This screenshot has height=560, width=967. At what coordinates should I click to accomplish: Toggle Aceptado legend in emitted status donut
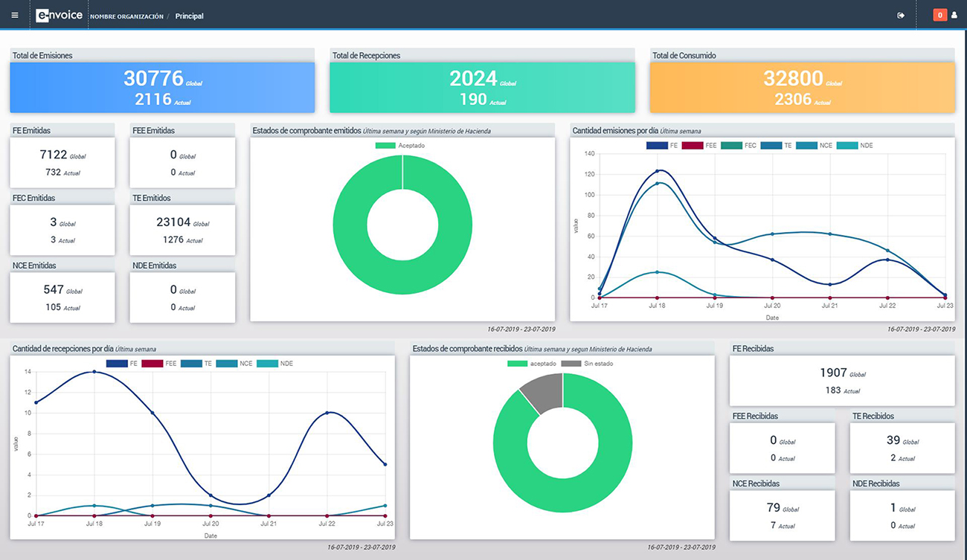(402, 146)
